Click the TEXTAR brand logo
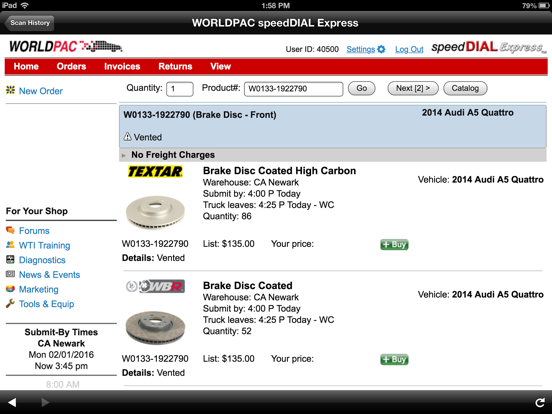 coord(155,171)
